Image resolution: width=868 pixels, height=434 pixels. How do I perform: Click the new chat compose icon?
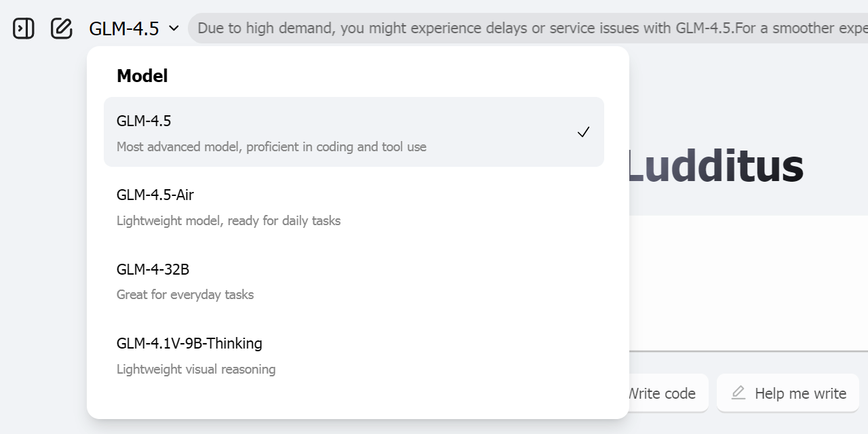[x=62, y=28]
